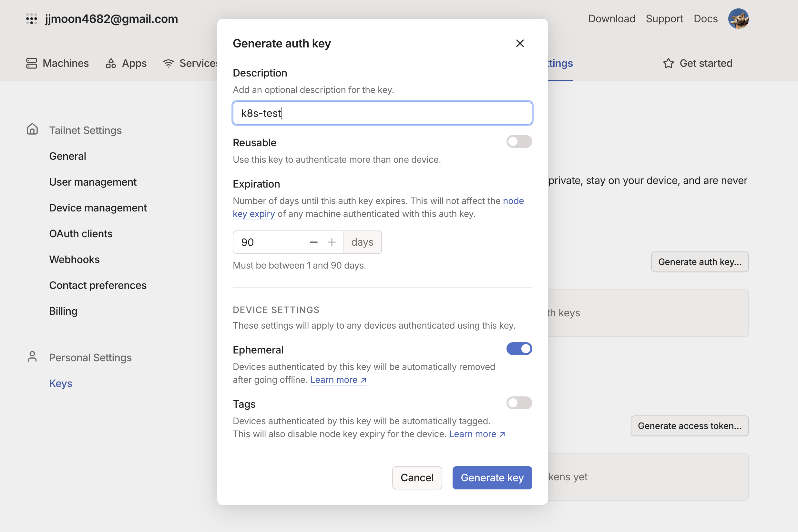Click the Apps nav icon
The image size is (798, 532).
111,64
